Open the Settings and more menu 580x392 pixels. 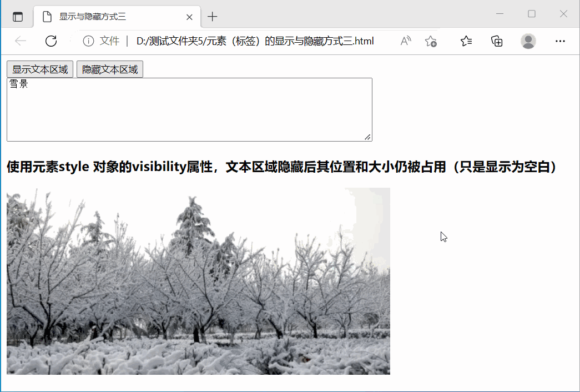560,41
